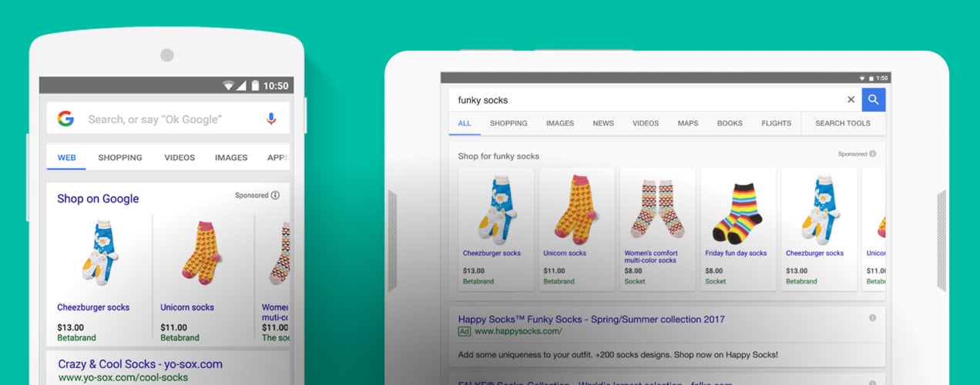
Task: Tap the microphone voice search icon
Action: click(x=271, y=119)
